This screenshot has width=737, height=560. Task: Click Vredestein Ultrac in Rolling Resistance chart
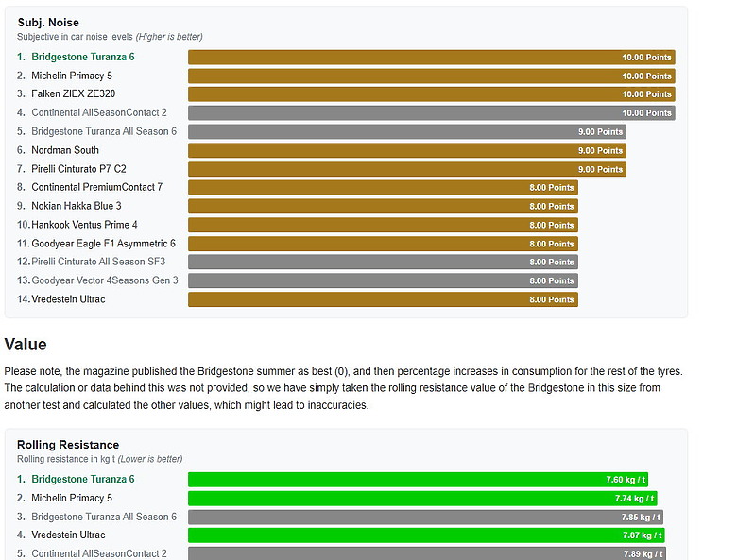[x=69, y=535]
